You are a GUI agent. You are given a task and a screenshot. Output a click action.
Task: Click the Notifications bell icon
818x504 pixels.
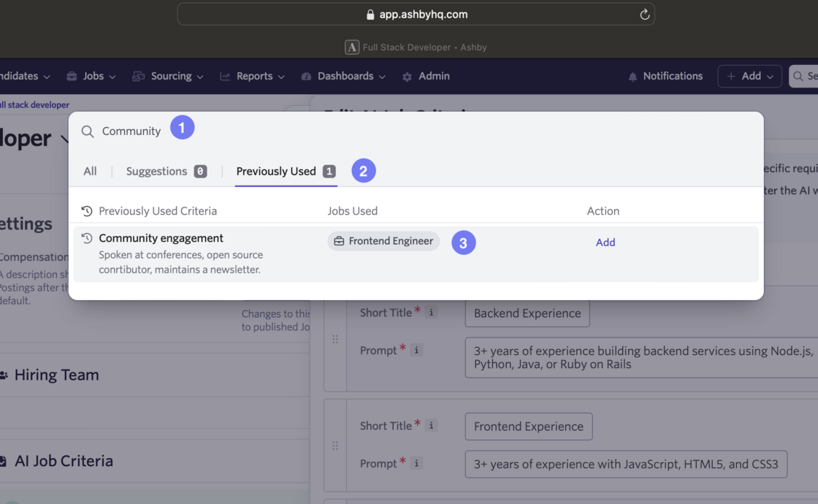(632, 77)
